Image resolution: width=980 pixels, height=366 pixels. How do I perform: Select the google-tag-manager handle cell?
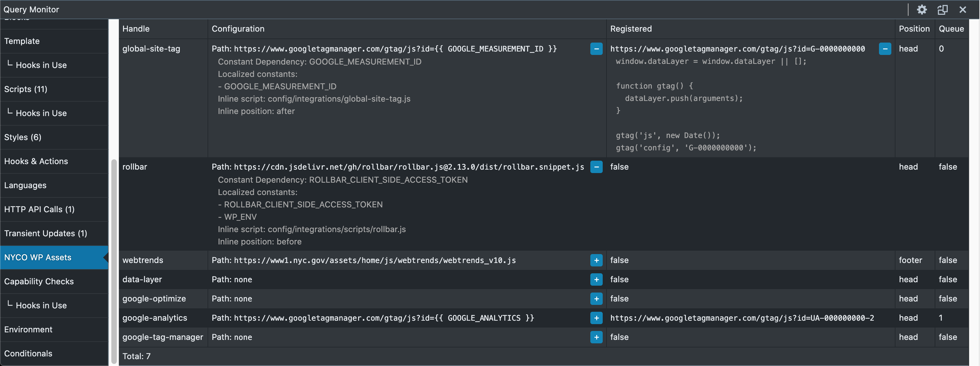click(163, 337)
